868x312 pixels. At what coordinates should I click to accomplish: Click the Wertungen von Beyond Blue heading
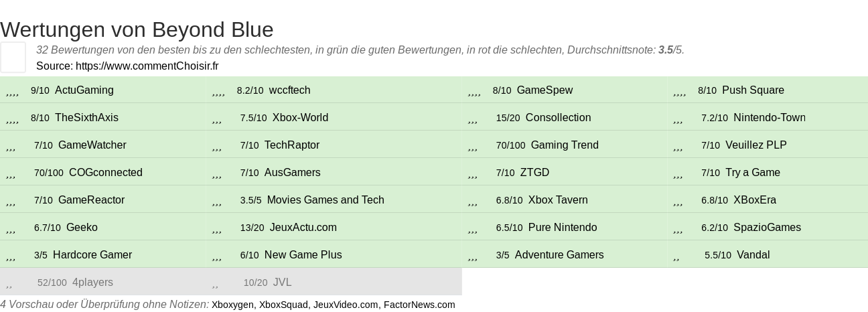coord(137,29)
